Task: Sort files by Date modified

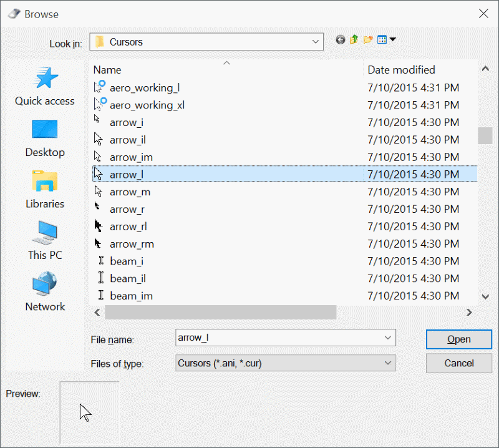Action: click(401, 69)
